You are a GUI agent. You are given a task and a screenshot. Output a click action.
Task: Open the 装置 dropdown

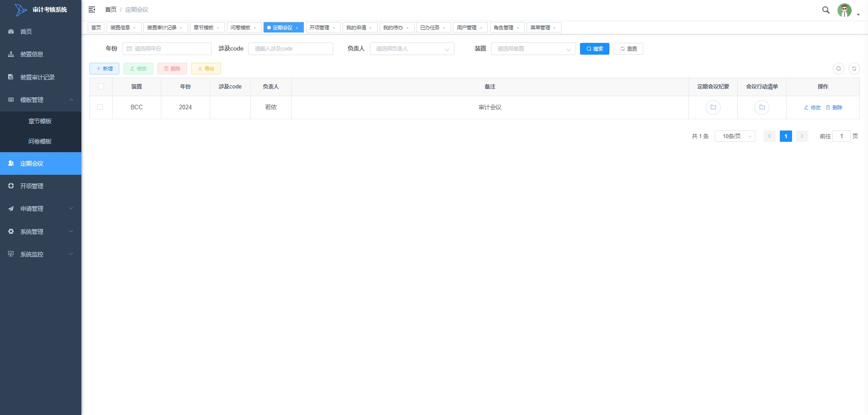click(x=533, y=49)
